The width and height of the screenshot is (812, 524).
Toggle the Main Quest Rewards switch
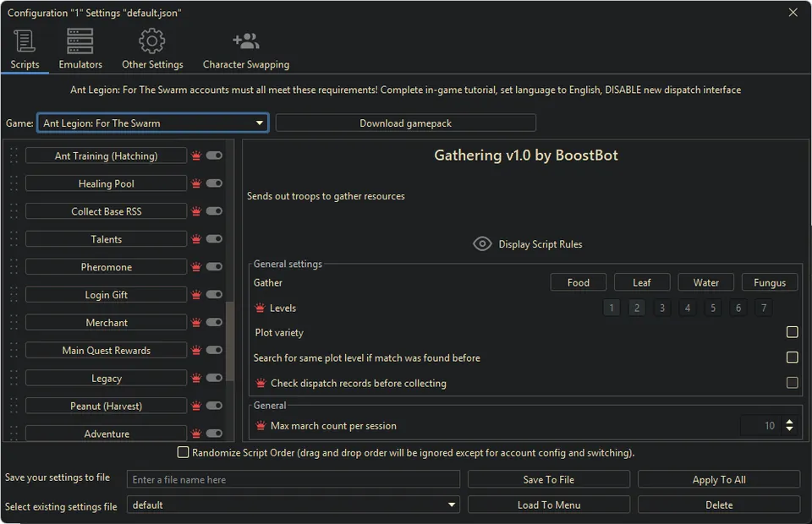click(214, 350)
